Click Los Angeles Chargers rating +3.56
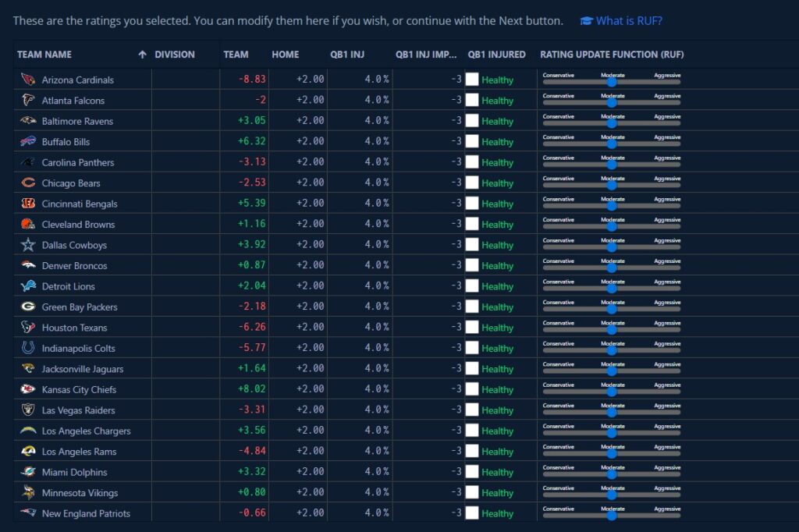The image size is (799, 532). pos(252,430)
